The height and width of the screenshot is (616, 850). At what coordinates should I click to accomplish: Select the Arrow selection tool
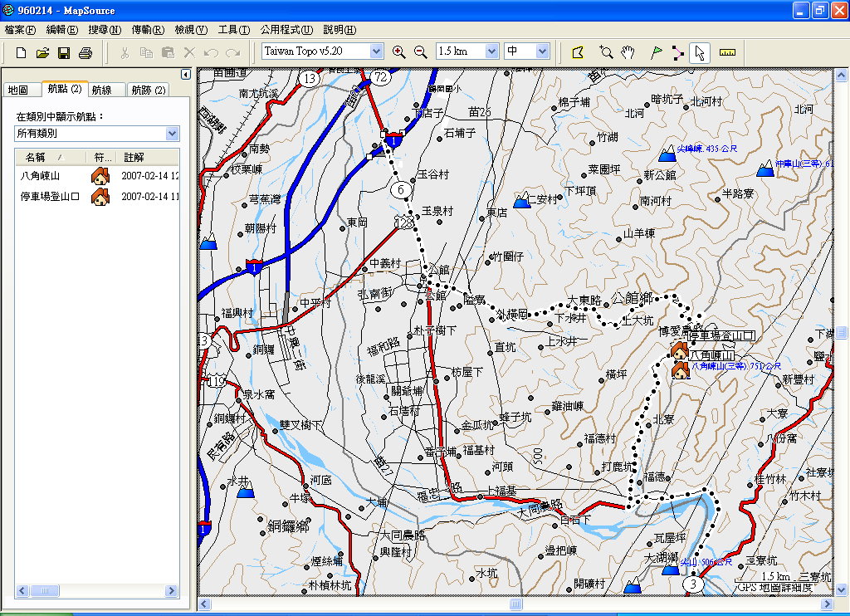point(699,52)
